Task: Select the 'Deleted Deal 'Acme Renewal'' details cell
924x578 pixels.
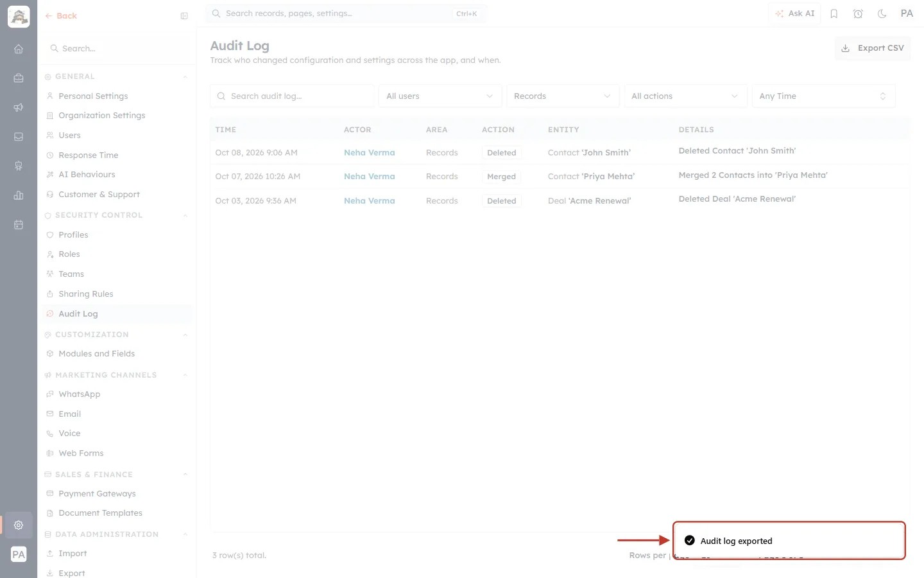Action: [x=737, y=199]
